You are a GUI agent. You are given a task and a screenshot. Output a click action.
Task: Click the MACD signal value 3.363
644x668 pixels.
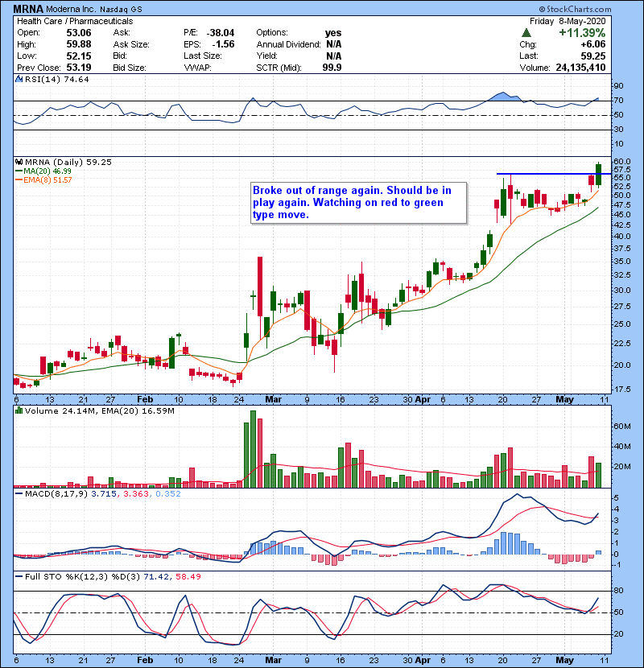(136, 494)
